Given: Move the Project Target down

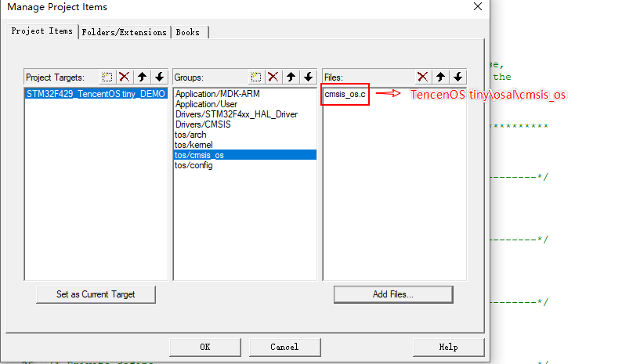Looking at the screenshot, I should 160,77.
